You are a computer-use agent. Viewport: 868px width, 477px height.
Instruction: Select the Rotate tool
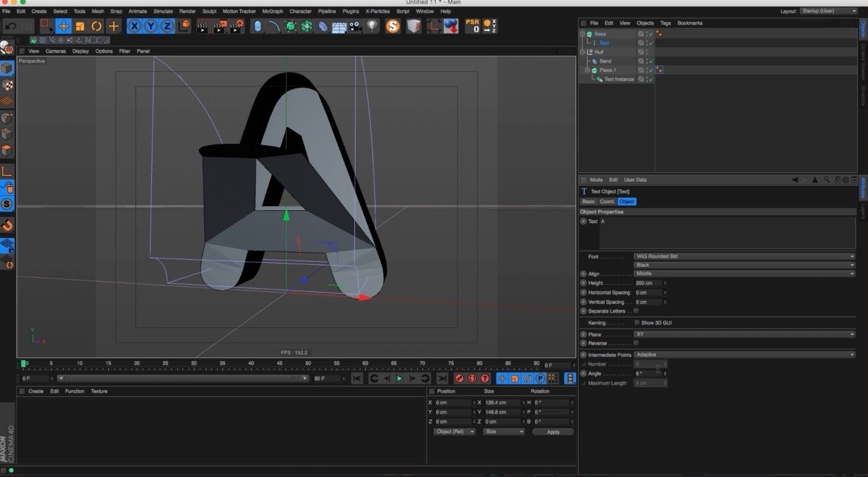click(97, 26)
